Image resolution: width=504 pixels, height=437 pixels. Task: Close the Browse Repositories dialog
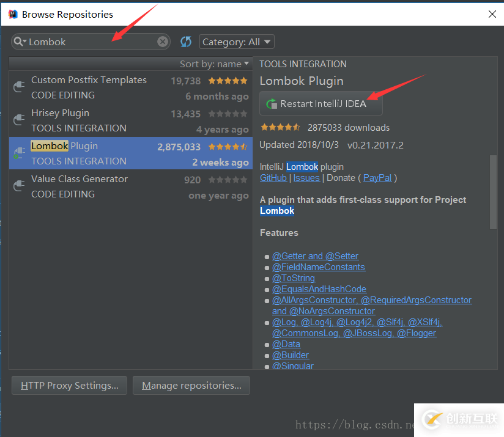coord(491,13)
